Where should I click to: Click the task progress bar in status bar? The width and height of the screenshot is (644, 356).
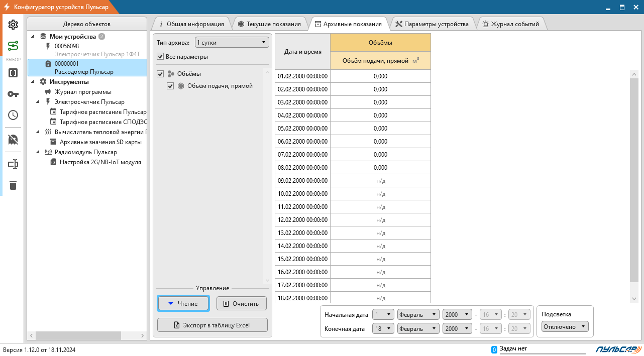[x=543, y=353]
